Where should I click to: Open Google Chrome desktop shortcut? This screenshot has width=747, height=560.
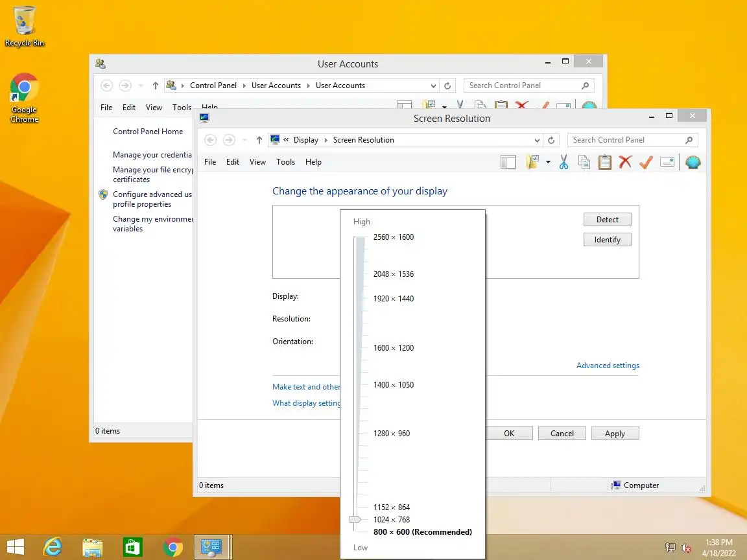[24, 98]
